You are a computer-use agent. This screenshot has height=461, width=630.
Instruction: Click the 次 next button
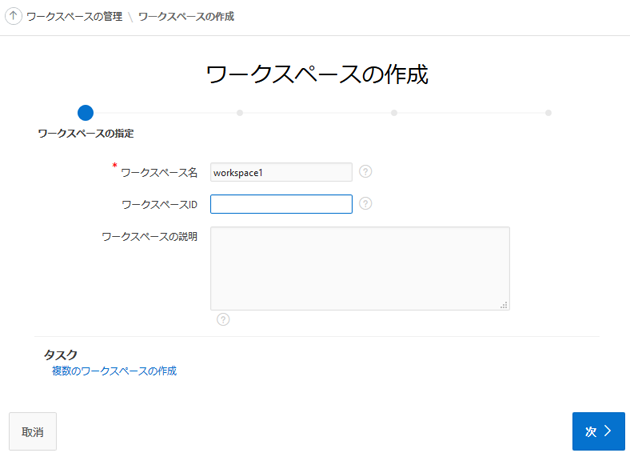click(599, 431)
